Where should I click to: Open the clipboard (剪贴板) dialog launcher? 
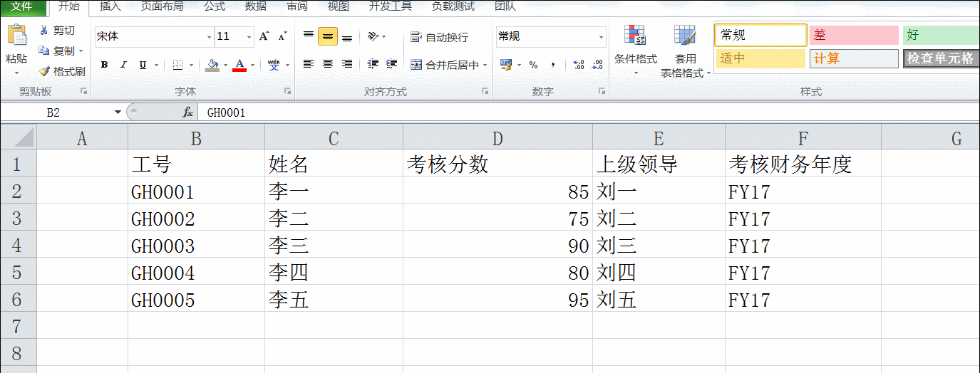tap(83, 91)
